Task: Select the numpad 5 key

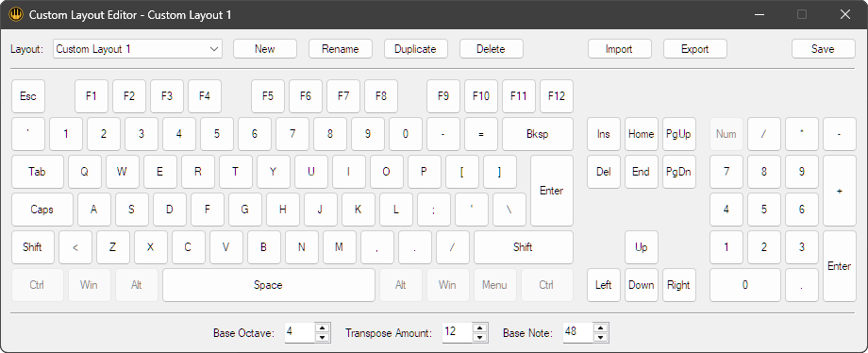Action: click(x=764, y=210)
